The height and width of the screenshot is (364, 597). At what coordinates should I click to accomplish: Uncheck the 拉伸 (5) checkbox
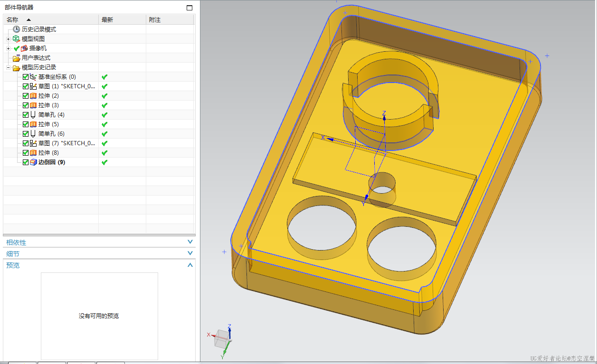coord(26,124)
